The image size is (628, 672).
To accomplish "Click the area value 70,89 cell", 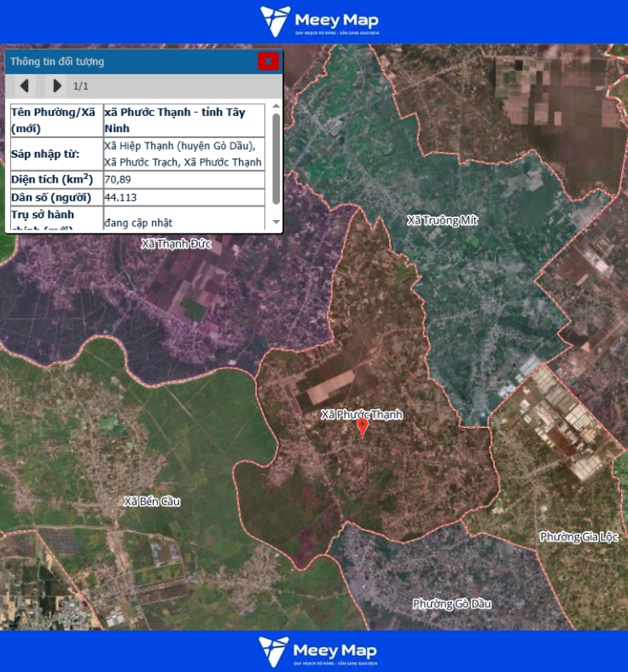I will tap(183, 180).
